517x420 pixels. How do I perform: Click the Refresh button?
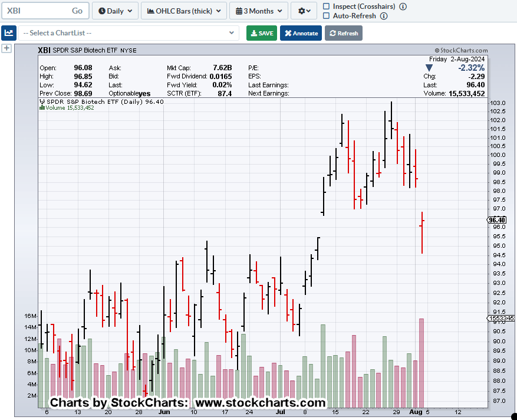(x=344, y=33)
